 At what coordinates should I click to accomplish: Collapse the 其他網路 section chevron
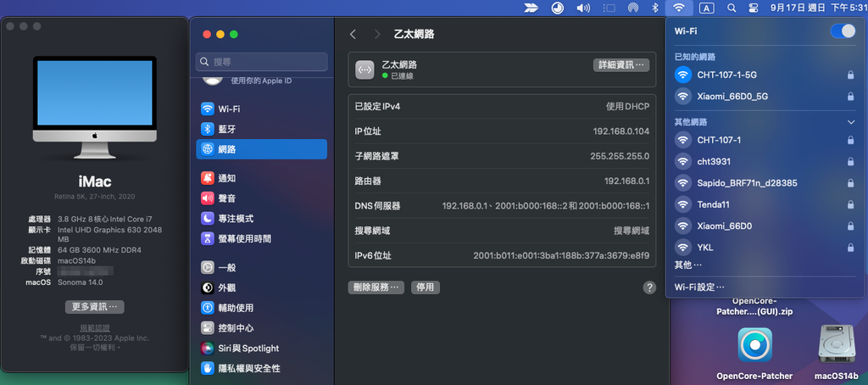tap(851, 122)
